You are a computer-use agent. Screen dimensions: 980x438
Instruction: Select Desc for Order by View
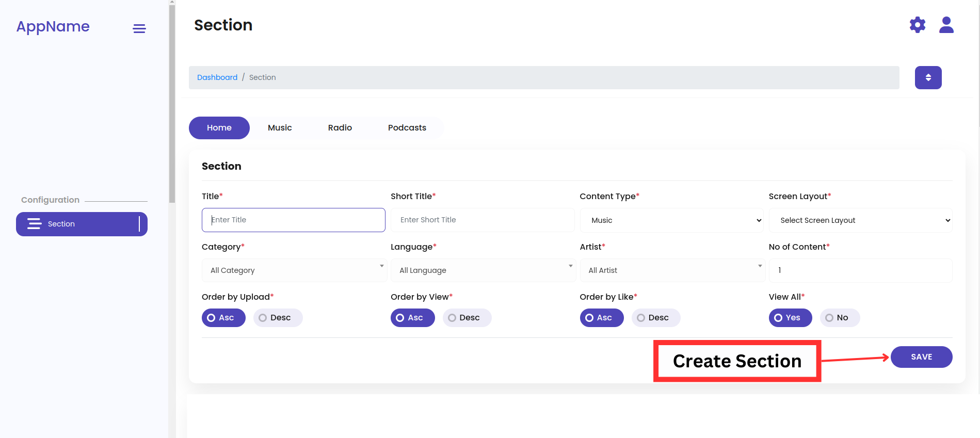tap(467, 318)
